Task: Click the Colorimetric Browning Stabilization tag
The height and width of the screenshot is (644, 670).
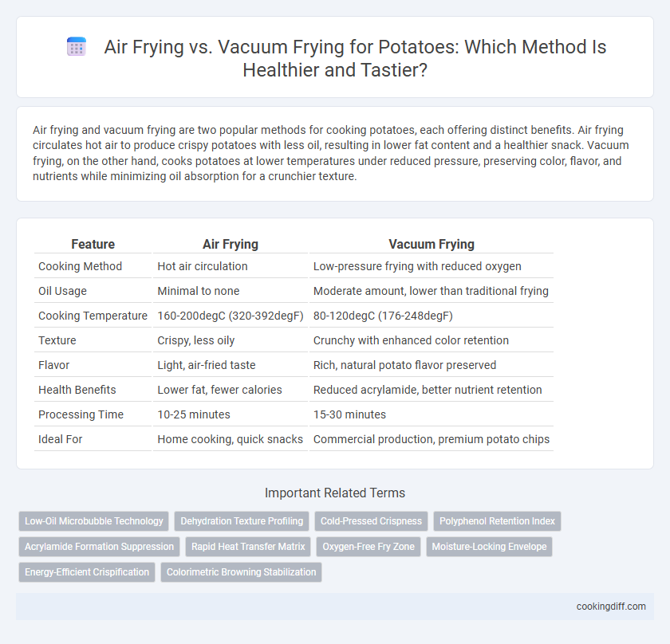Action: 241,572
